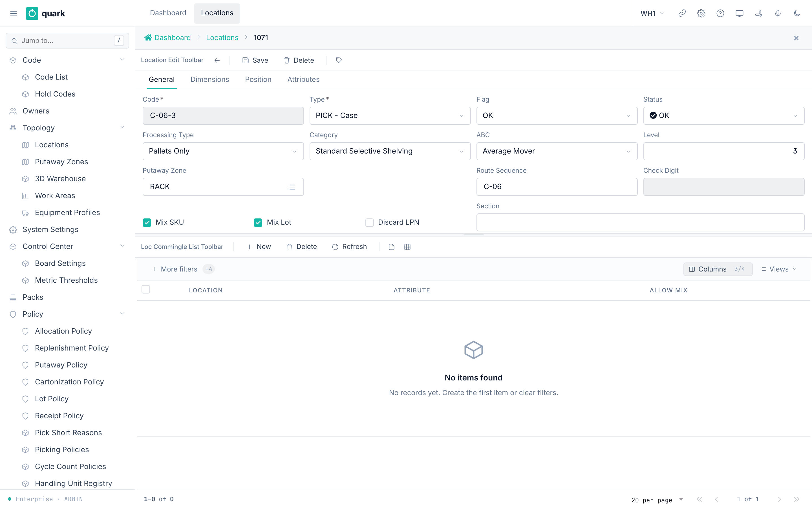Click the microphone icon

(x=777, y=14)
